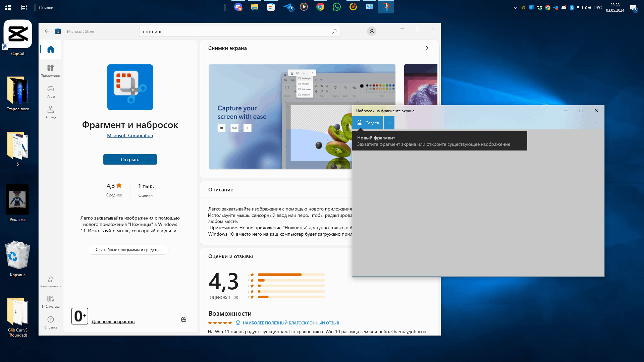
Task: Open volume control in system tray
Action: [588, 7]
